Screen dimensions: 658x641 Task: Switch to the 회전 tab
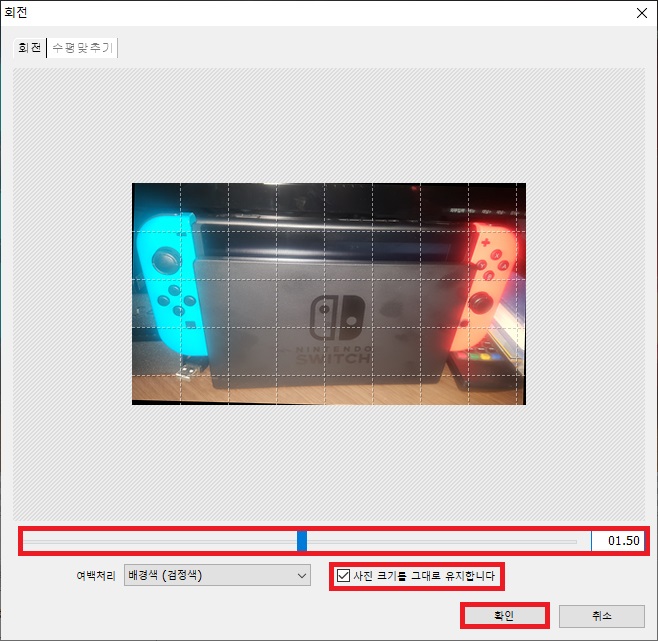(29, 48)
